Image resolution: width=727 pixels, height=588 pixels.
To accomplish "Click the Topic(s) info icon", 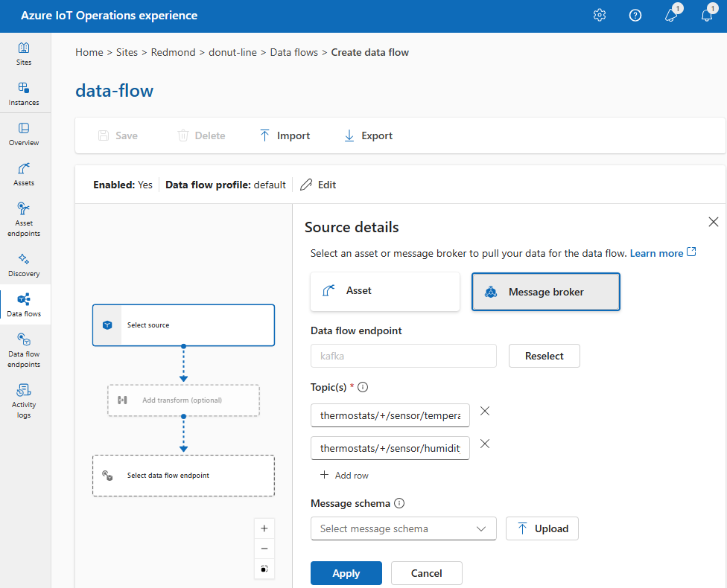I will click(363, 386).
